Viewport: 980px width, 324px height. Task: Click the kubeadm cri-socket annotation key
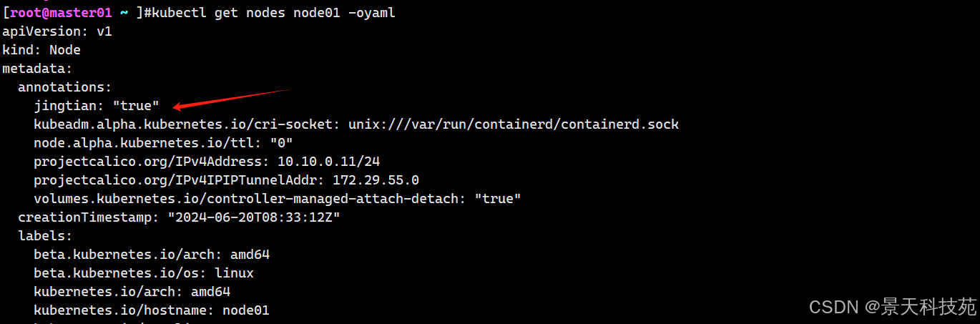tap(187, 124)
